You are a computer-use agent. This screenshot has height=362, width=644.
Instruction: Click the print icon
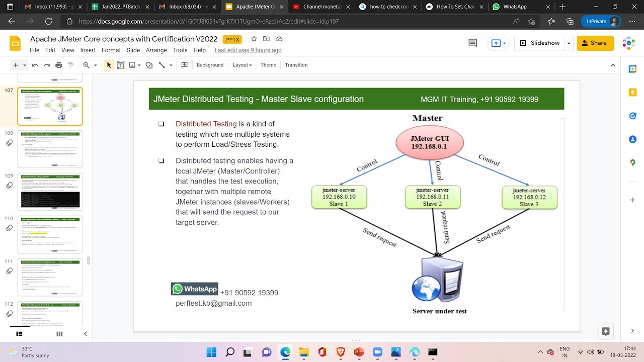tap(59, 65)
